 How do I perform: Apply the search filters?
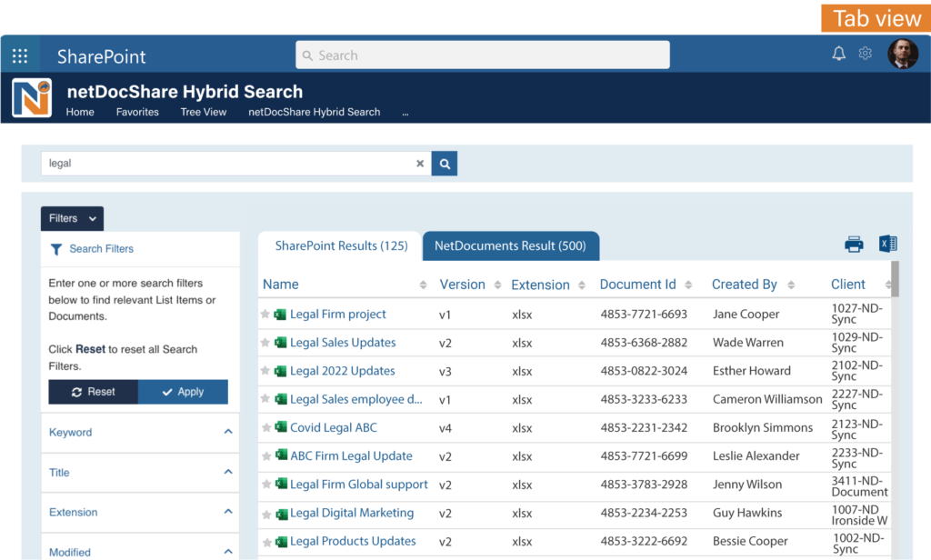tap(183, 392)
